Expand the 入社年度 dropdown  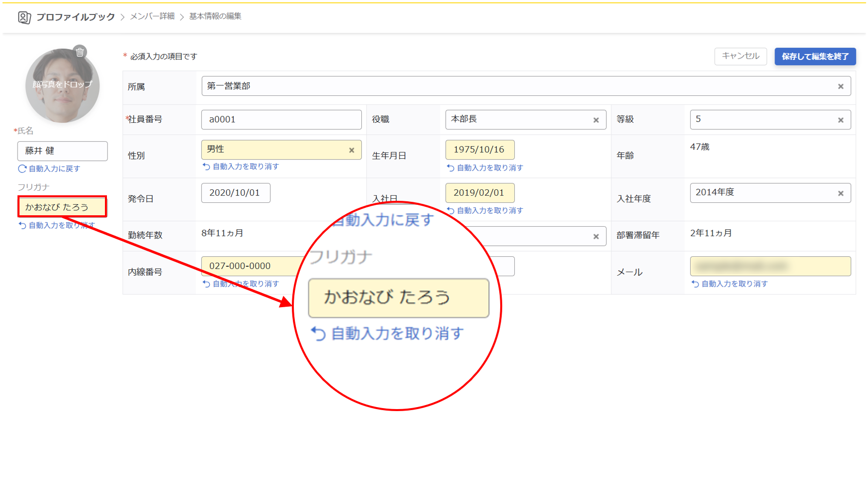coord(762,193)
